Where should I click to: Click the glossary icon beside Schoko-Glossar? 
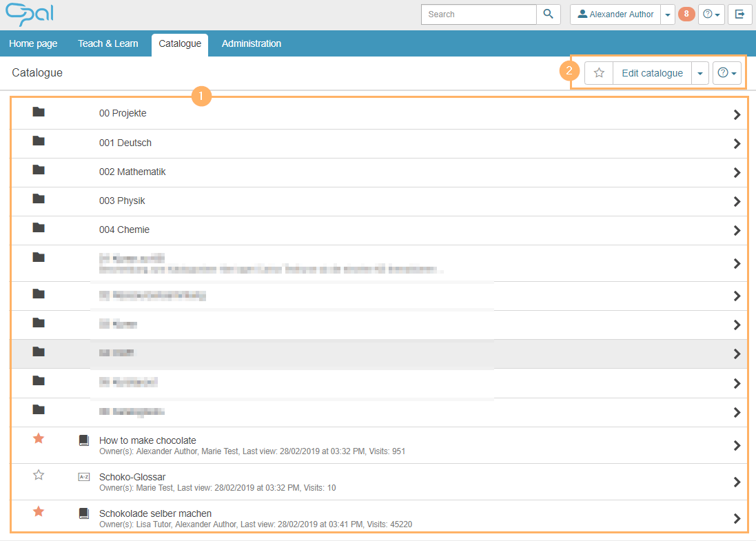[84, 477]
